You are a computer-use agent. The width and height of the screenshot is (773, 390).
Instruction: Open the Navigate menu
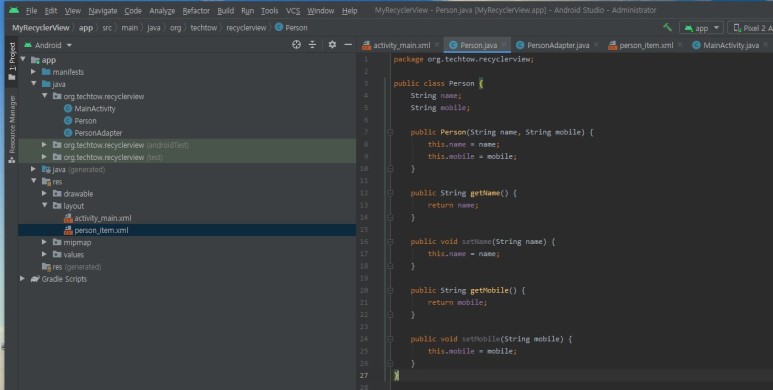[103, 10]
